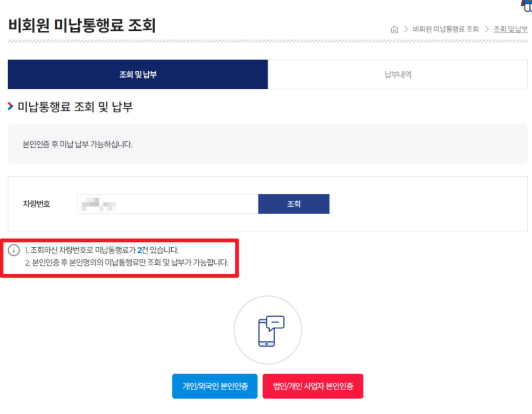Click the mobile phone verification illustration icon

[x=268, y=329]
